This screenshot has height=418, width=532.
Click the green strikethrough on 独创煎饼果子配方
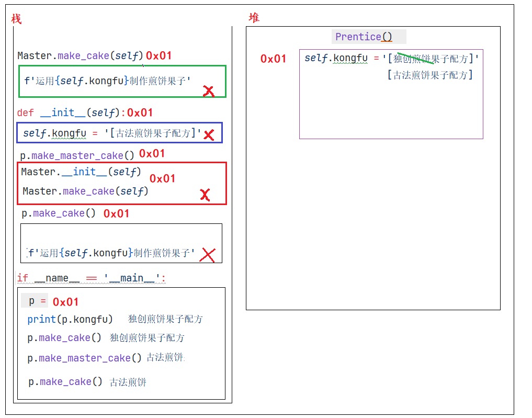coord(415,58)
